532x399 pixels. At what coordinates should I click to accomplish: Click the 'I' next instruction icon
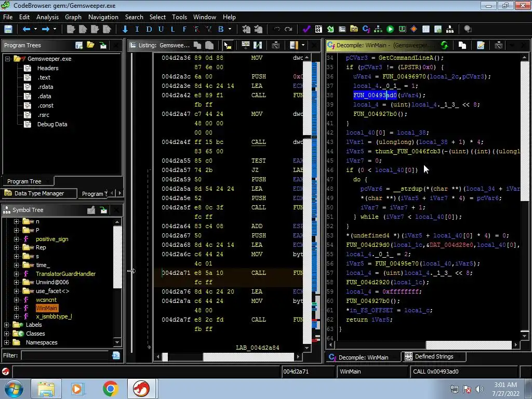point(137,29)
